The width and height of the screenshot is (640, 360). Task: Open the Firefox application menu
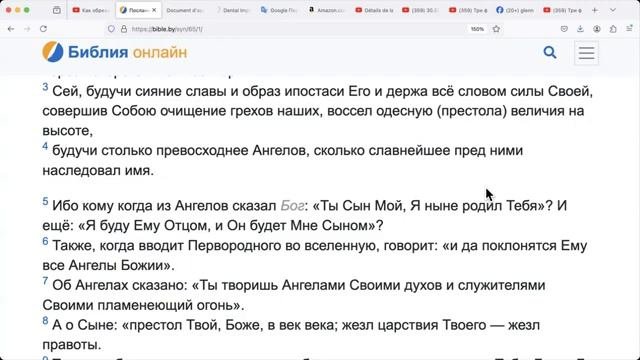629,29
